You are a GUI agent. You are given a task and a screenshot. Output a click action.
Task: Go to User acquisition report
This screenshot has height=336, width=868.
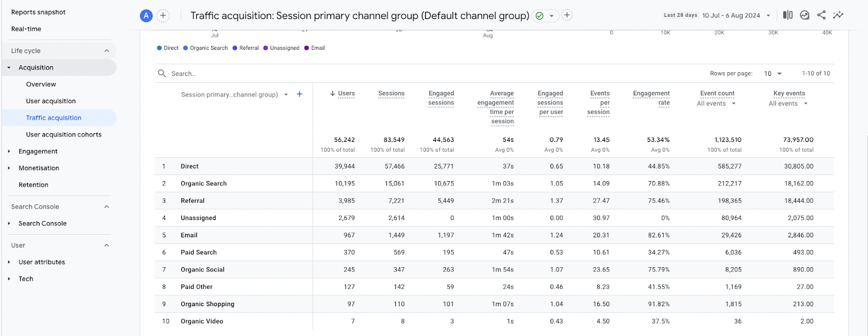pos(51,101)
